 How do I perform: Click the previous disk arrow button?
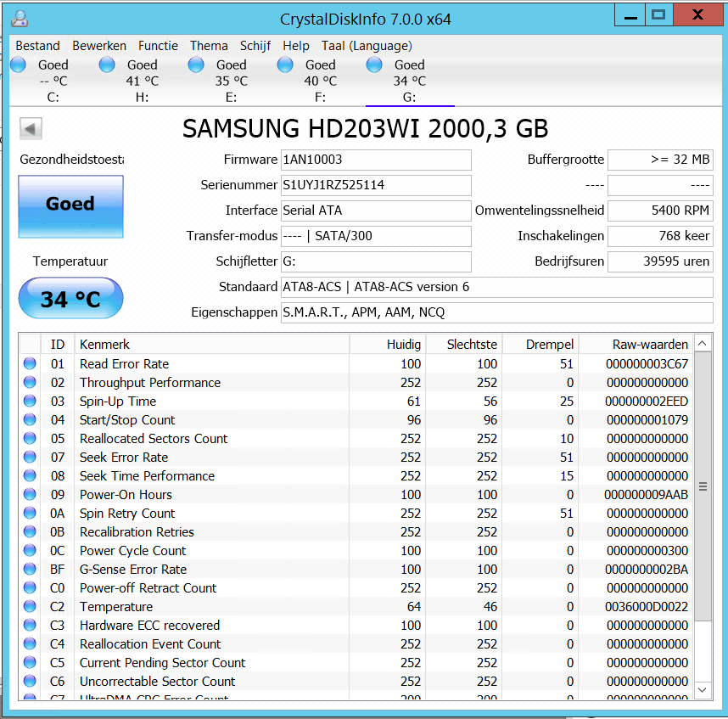[x=31, y=129]
